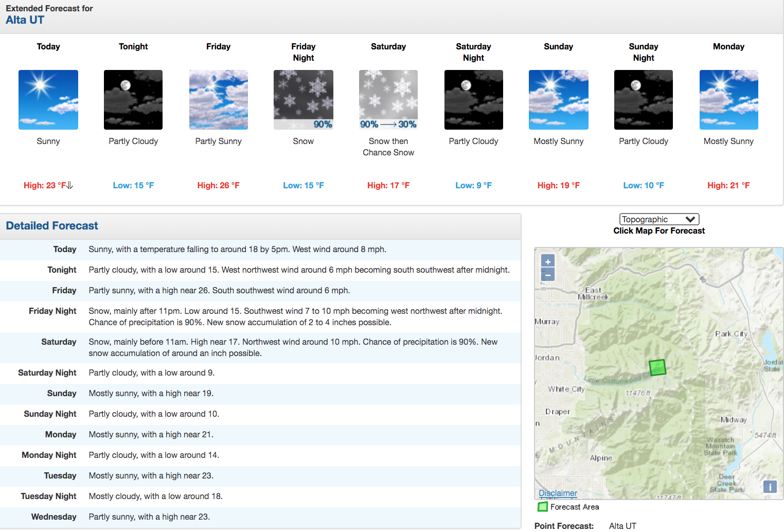Image resolution: width=784 pixels, height=532 pixels.
Task: Click Draper on the topographic map
Action: click(558, 412)
